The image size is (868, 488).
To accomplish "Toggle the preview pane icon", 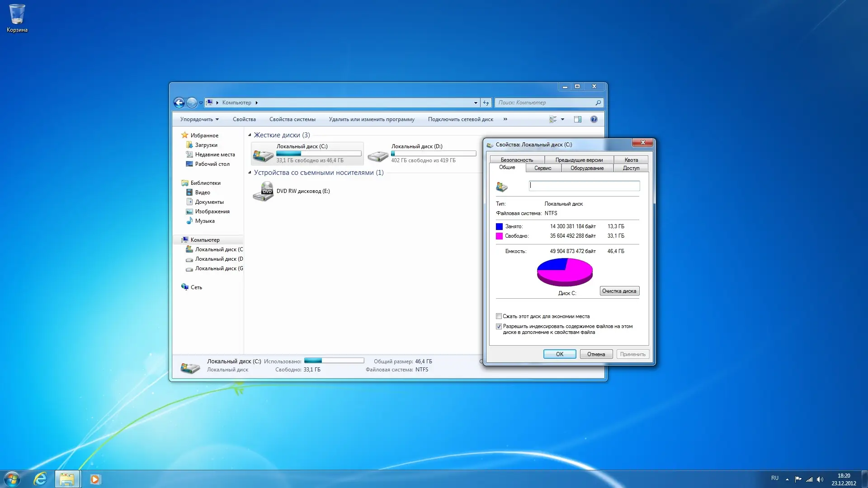I will tap(577, 119).
